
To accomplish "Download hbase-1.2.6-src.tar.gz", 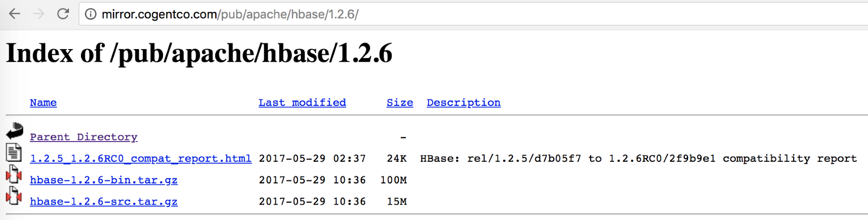I will click(104, 202).
